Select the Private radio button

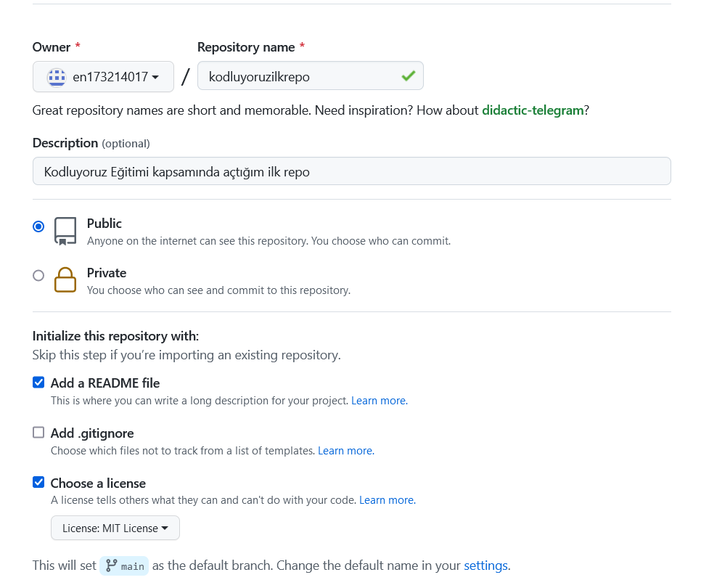pos(38,275)
